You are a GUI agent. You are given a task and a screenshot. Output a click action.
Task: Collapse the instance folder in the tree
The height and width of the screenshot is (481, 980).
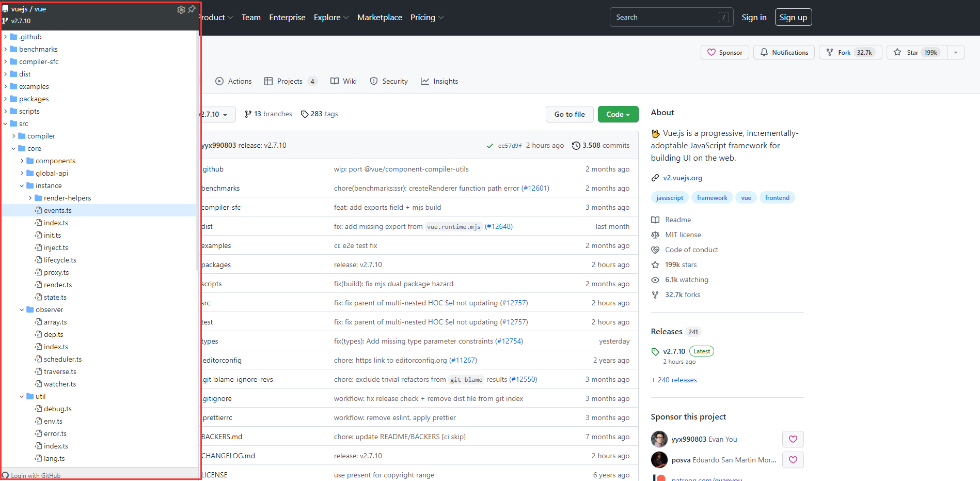tap(22, 185)
